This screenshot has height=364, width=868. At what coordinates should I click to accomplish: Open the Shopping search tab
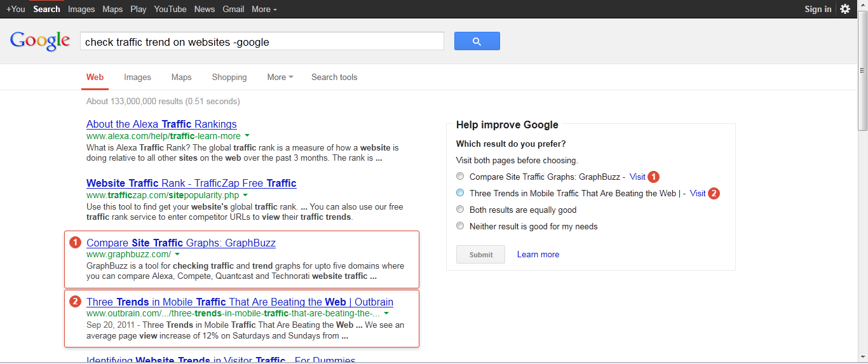coord(229,77)
